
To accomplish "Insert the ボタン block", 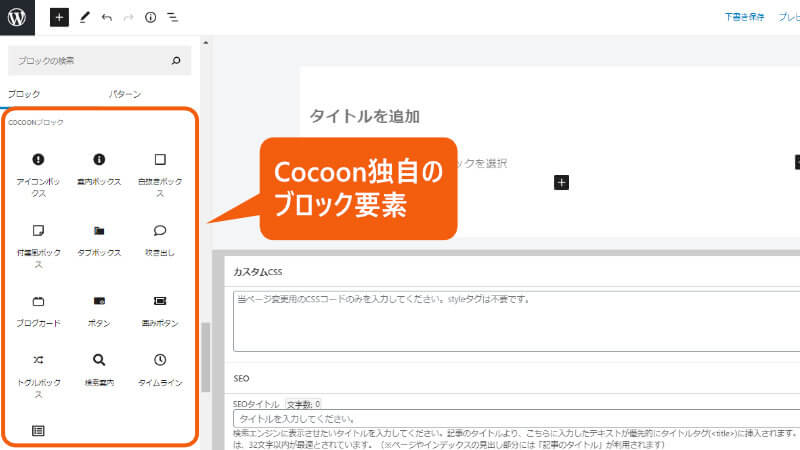I will pyautogui.click(x=99, y=311).
